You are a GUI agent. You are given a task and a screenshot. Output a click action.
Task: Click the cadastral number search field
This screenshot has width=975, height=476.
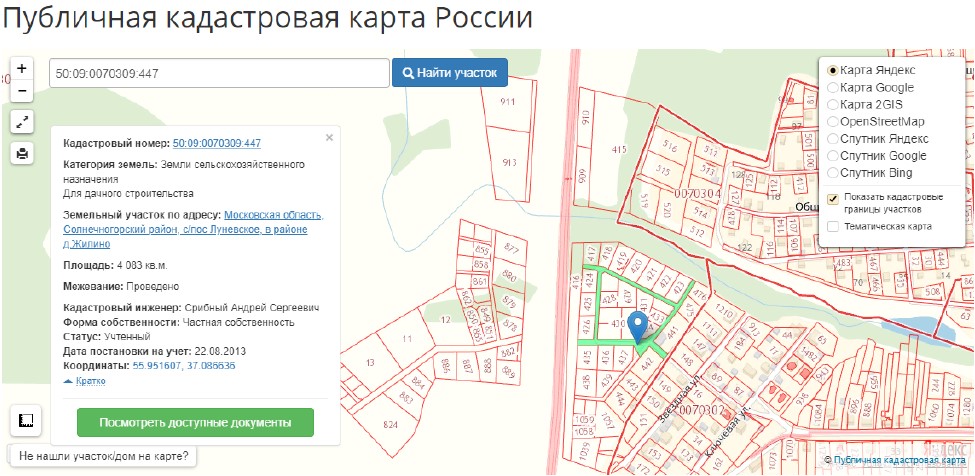point(218,73)
